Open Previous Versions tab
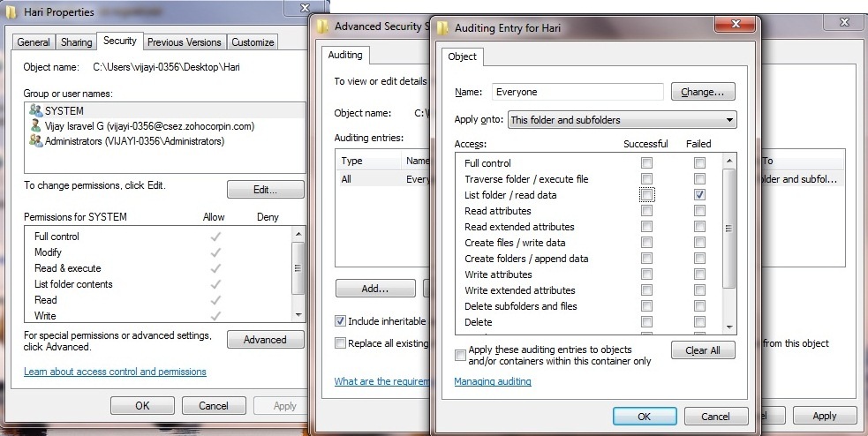 [x=185, y=42]
